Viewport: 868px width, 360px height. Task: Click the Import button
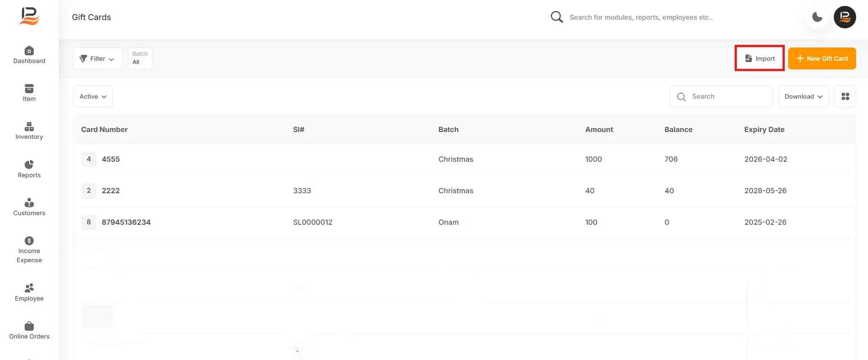(760, 58)
